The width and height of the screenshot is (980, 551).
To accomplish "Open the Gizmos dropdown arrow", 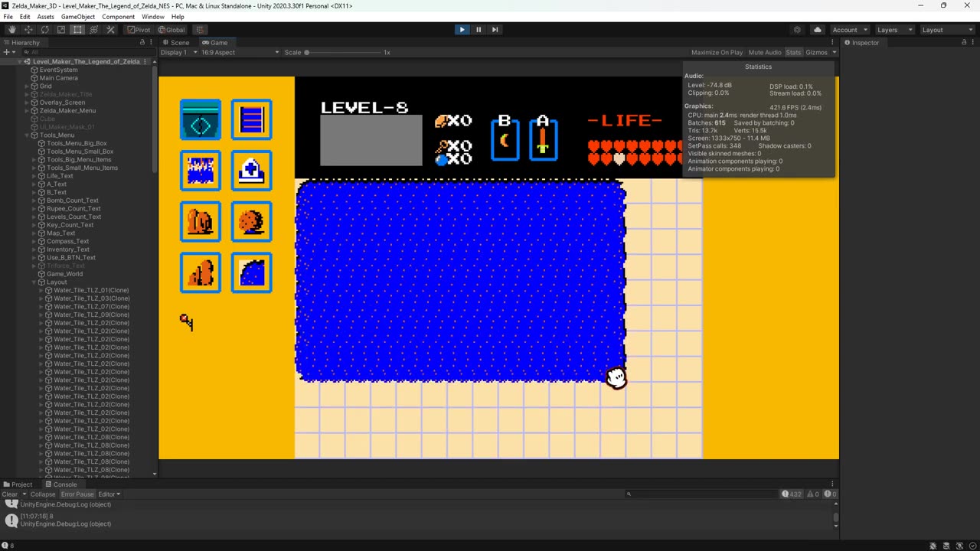I will click(833, 52).
